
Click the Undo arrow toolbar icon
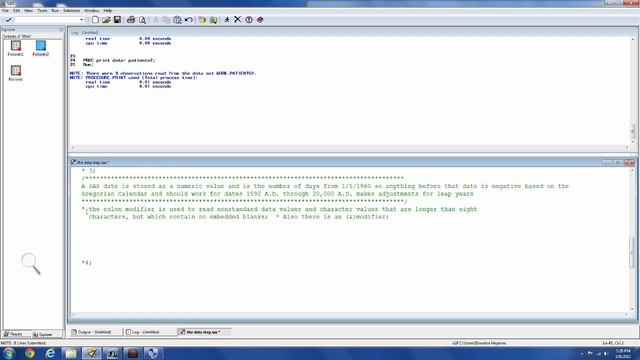(189, 20)
